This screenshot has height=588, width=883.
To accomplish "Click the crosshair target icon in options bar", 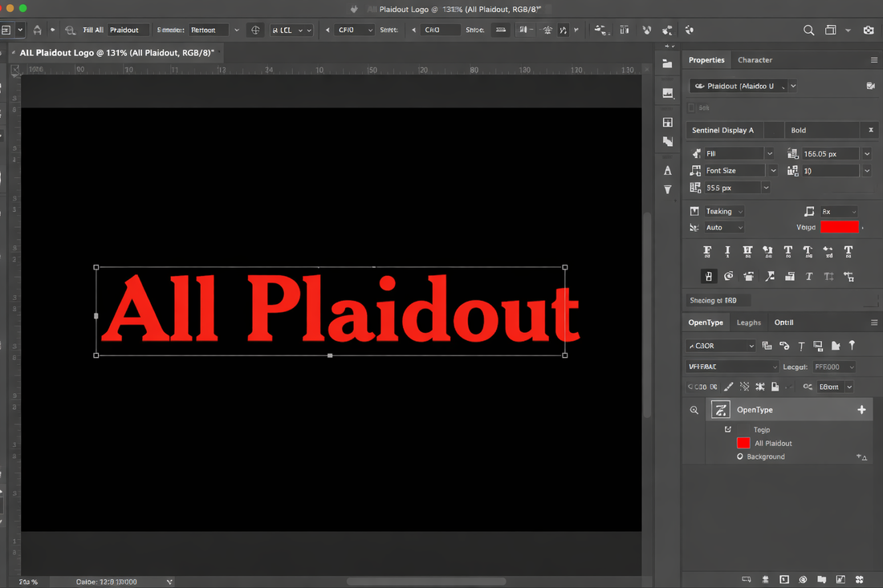I will click(255, 30).
